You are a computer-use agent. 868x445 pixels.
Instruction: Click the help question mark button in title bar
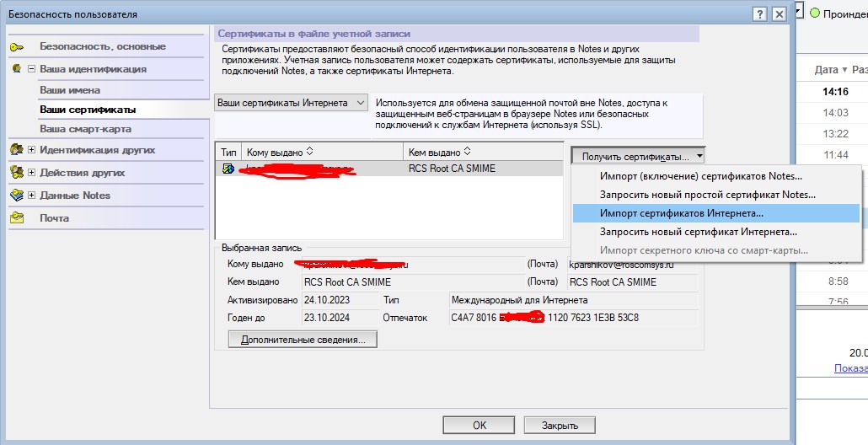(760, 13)
